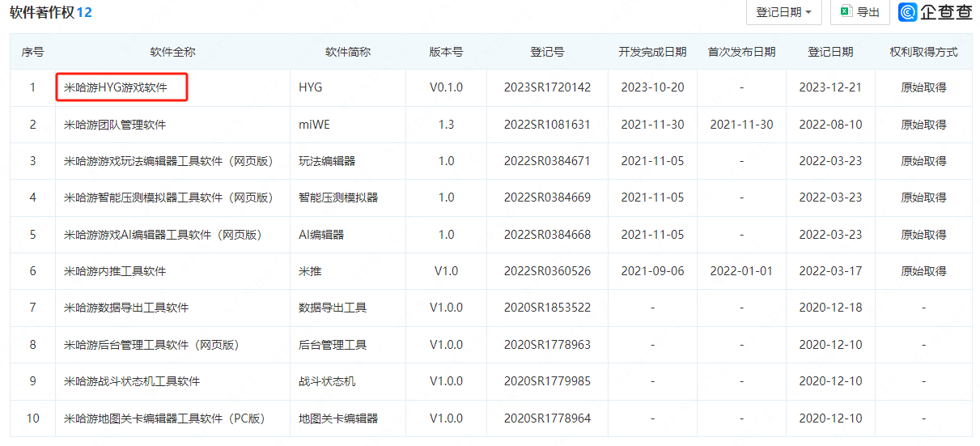Select 米哈游游戏AI编辑器工具软件（网页版）
Image resolution: width=980 pixels, height=446 pixels.
click(x=163, y=235)
